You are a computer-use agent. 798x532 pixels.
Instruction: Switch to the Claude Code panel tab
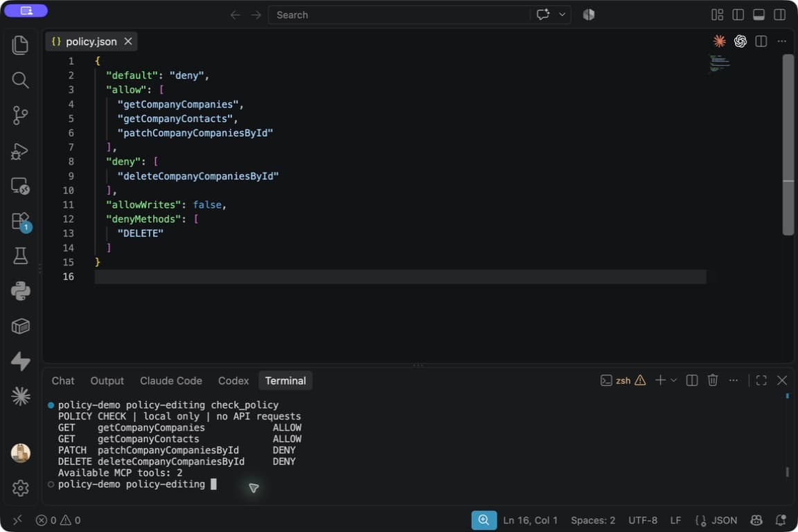pyautogui.click(x=171, y=381)
